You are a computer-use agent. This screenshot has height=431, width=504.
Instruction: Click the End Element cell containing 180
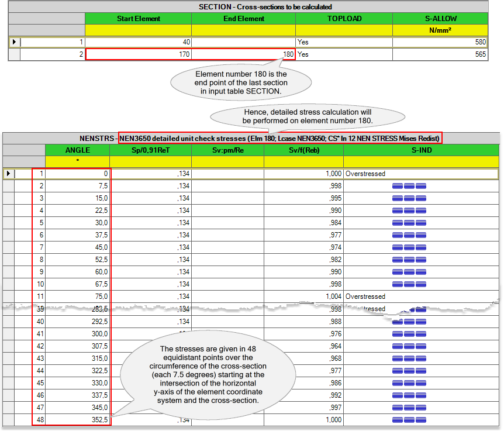click(x=243, y=54)
